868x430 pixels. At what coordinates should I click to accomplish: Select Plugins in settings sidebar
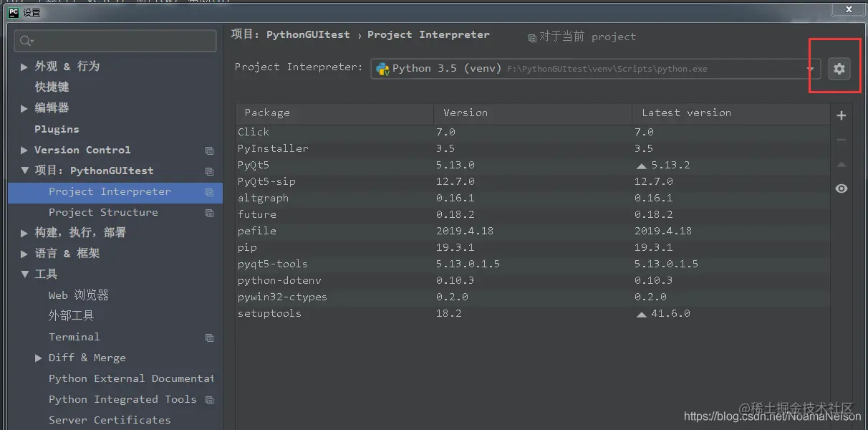point(57,129)
